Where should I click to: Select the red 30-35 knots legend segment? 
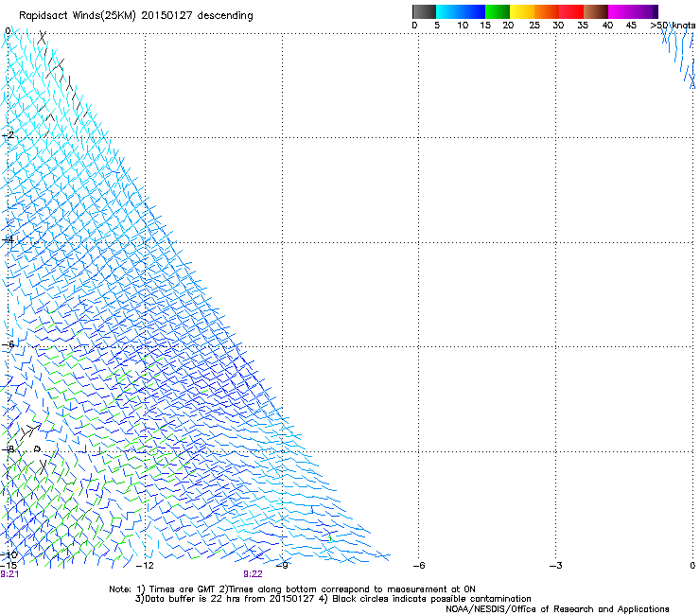[x=571, y=11]
